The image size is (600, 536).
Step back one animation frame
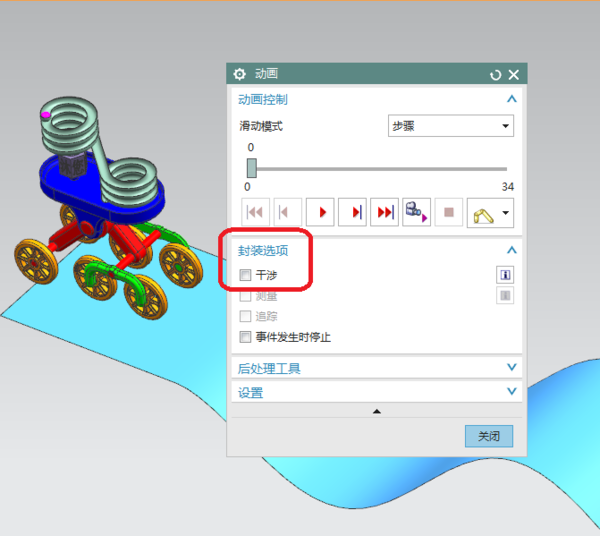(288, 212)
